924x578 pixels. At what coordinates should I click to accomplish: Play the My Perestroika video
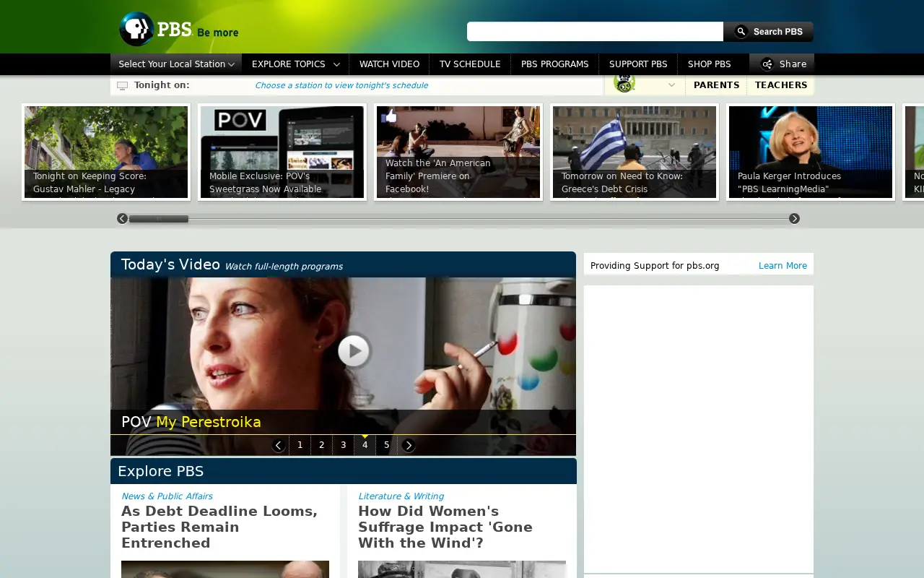[x=354, y=351]
